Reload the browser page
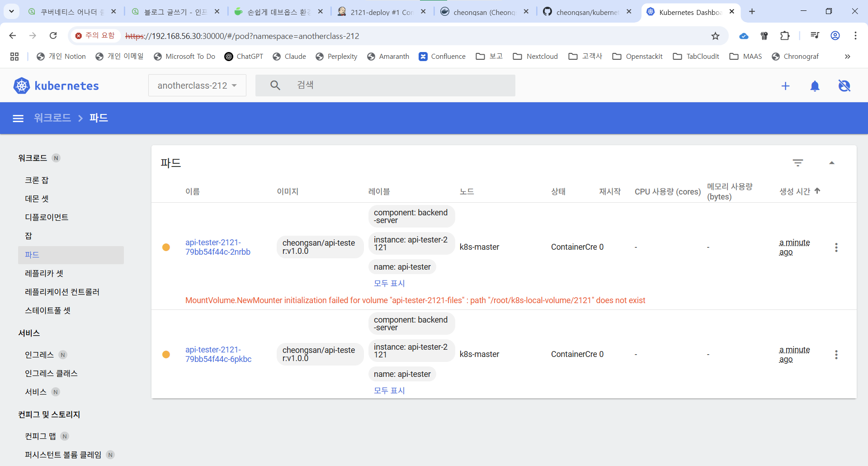Screen dimensions: 868x466 coord(53,36)
